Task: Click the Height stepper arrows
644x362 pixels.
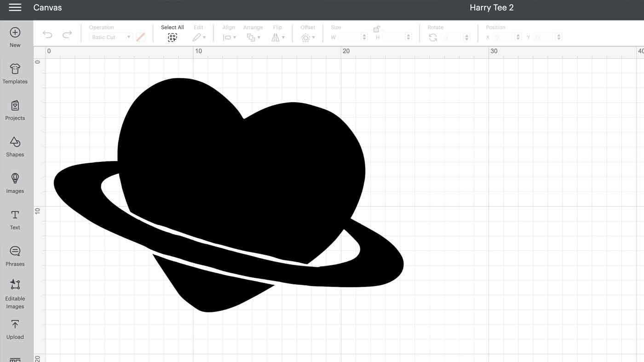Action: point(408,37)
